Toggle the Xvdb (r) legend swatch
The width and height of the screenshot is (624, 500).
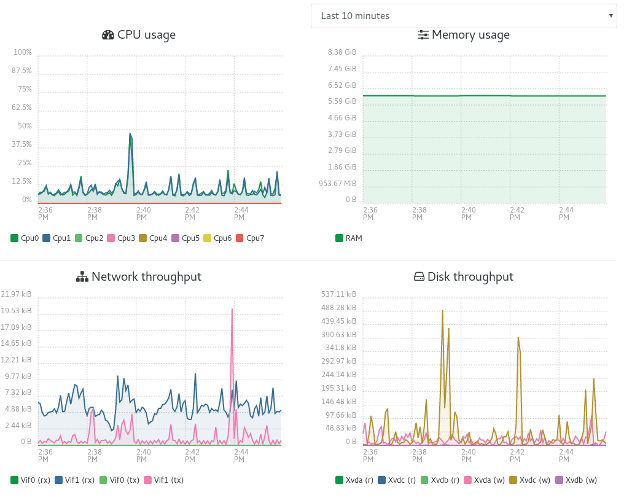[424, 480]
